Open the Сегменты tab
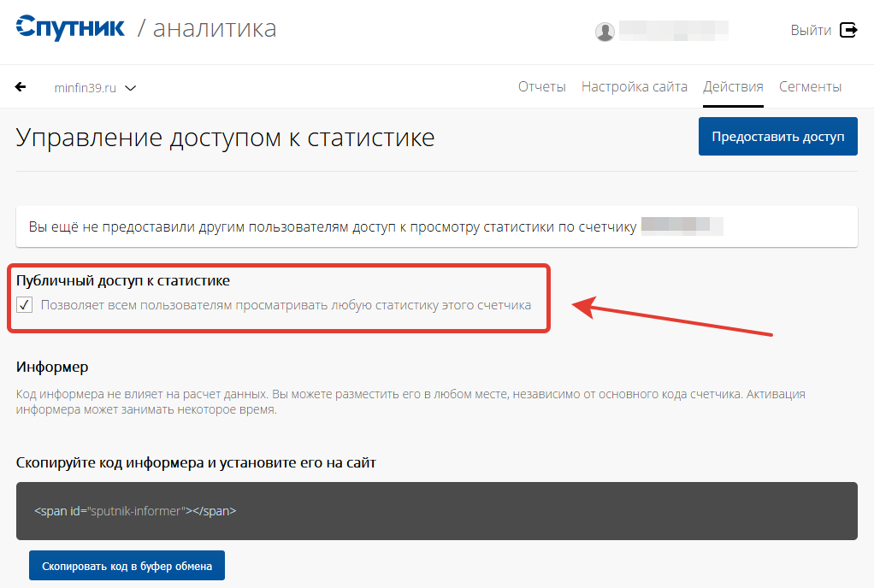Viewport: 874px width, 588px height. pyautogui.click(x=810, y=86)
